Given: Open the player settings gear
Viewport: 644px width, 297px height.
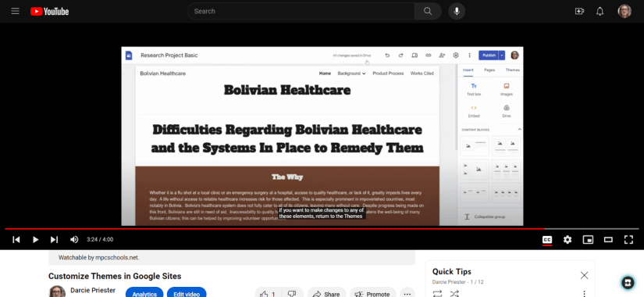Looking at the screenshot, I should pos(568,239).
